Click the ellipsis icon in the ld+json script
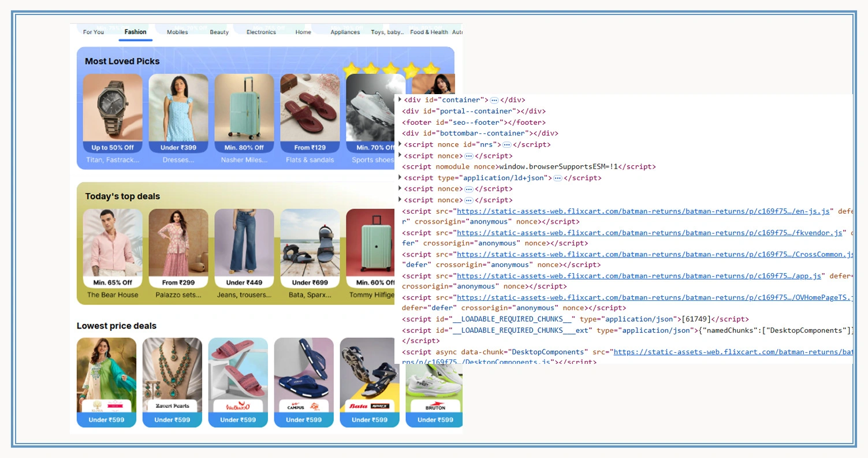868x458 pixels. coord(557,177)
